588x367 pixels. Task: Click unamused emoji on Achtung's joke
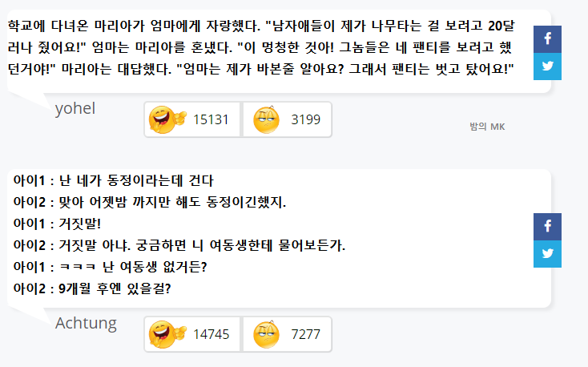266,334
